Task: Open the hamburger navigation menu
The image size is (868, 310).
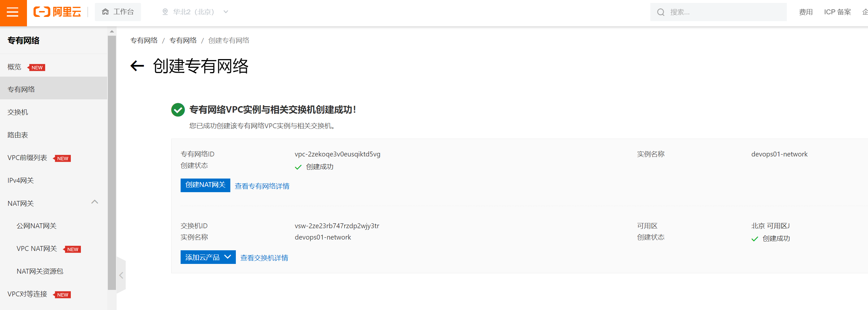Action: (13, 12)
